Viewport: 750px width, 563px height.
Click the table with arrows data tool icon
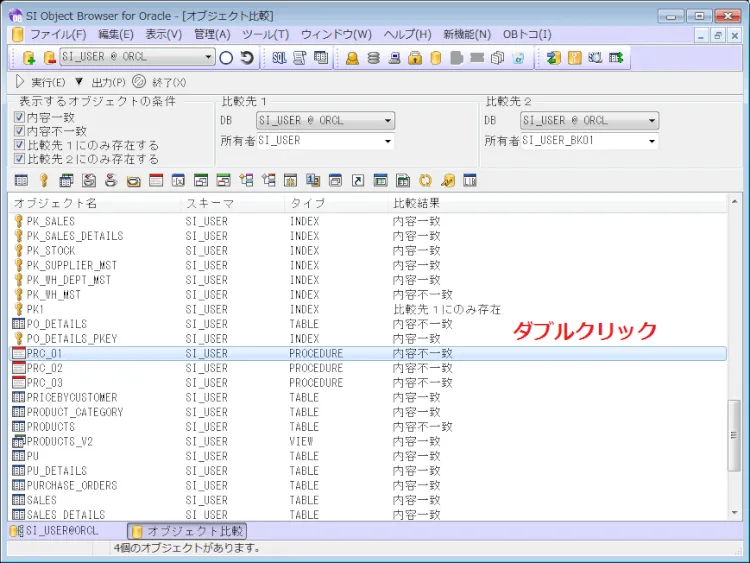click(x=616, y=58)
